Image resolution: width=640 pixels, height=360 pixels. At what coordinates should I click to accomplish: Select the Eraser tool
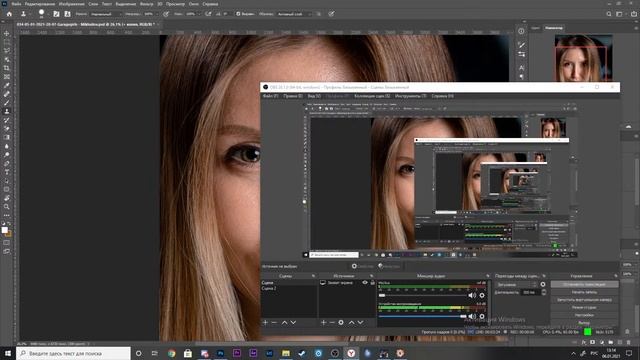tap(7, 129)
